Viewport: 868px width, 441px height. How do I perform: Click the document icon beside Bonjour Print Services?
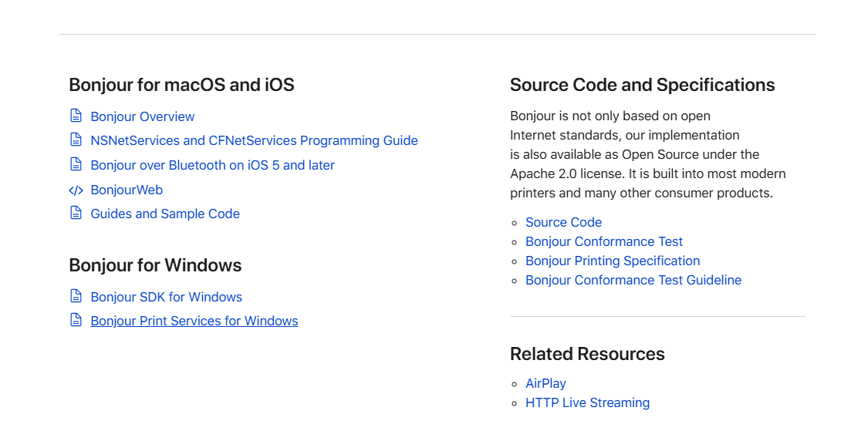(x=76, y=321)
